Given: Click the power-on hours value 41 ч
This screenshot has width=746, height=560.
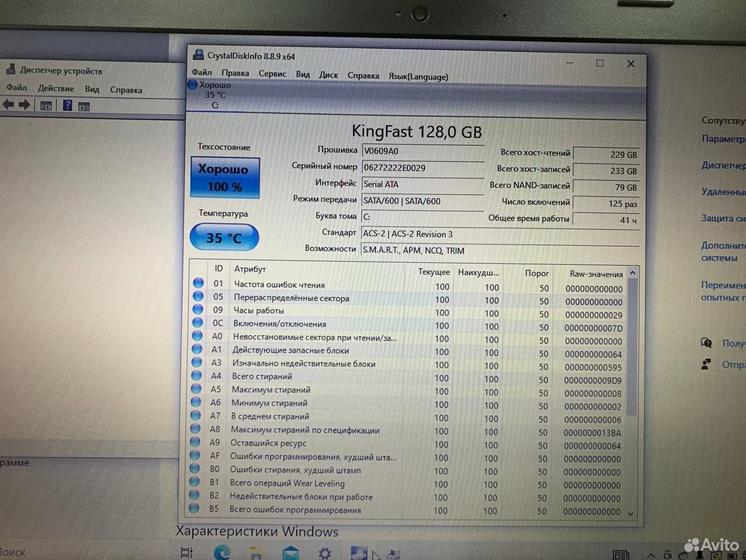Looking at the screenshot, I should [x=607, y=220].
